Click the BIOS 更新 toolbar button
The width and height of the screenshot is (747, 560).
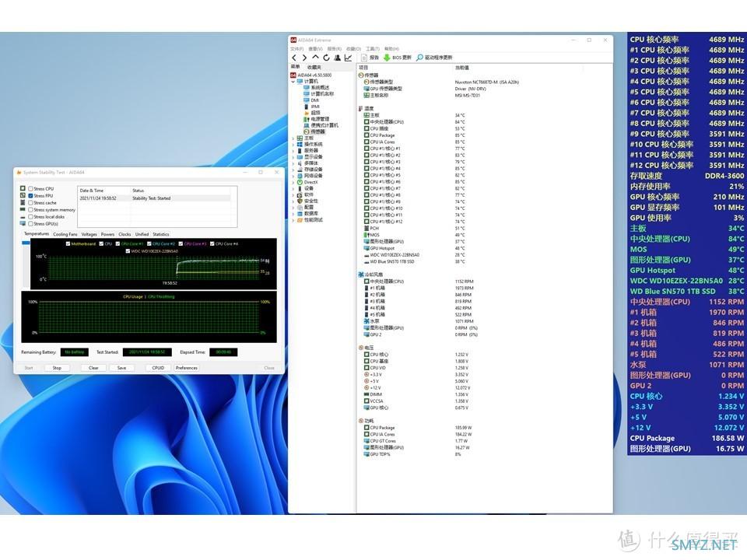(398, 58)
